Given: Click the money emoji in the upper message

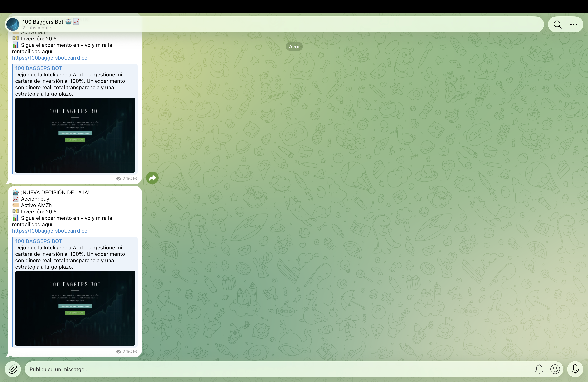Looking at the screenshot, I should (16, 39).
